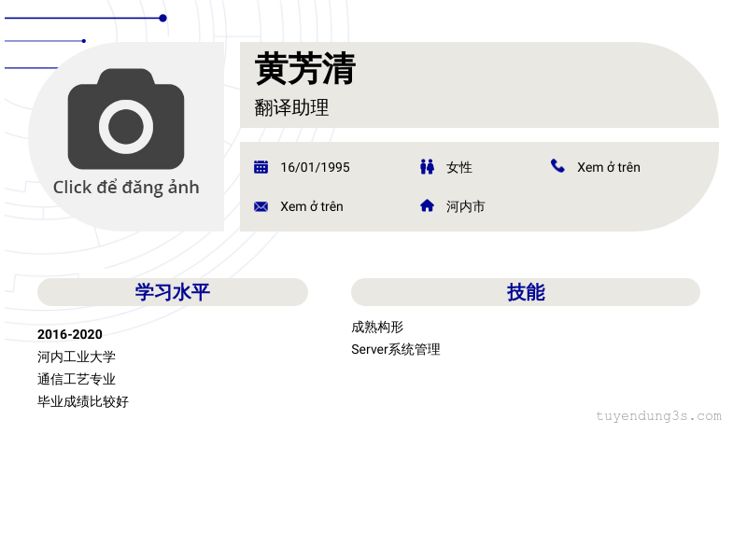
Task: Select the 技能 section header
Action: 526,292
